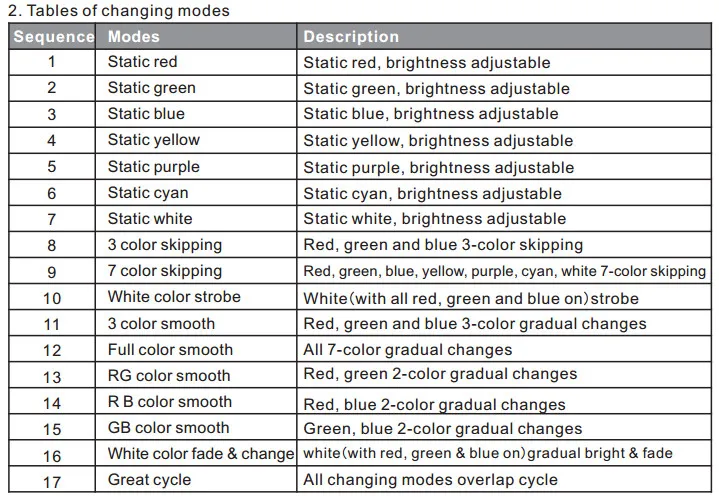Select the White color strobe mode
Viewport: 719px width, 497px height.
196,297
